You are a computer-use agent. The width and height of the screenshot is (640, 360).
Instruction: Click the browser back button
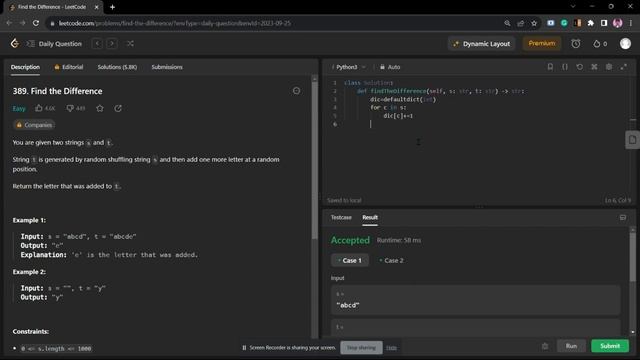click(9, 23)
